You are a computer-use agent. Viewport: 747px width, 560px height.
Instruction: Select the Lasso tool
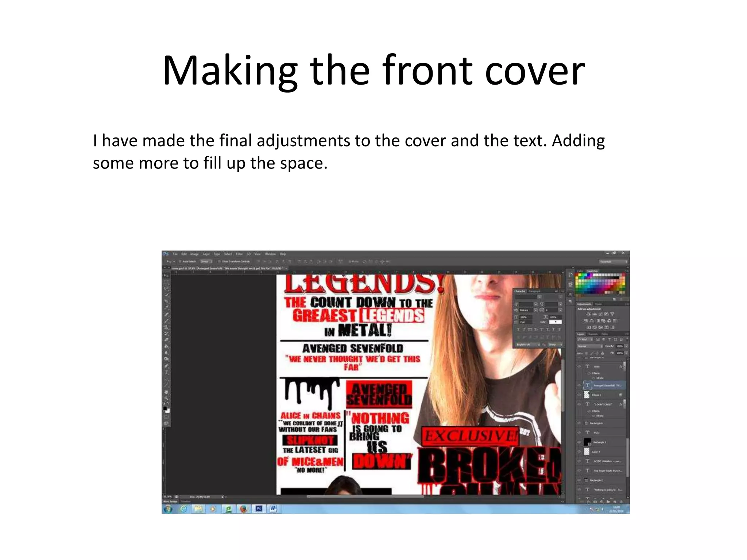[x=166, y=288]
